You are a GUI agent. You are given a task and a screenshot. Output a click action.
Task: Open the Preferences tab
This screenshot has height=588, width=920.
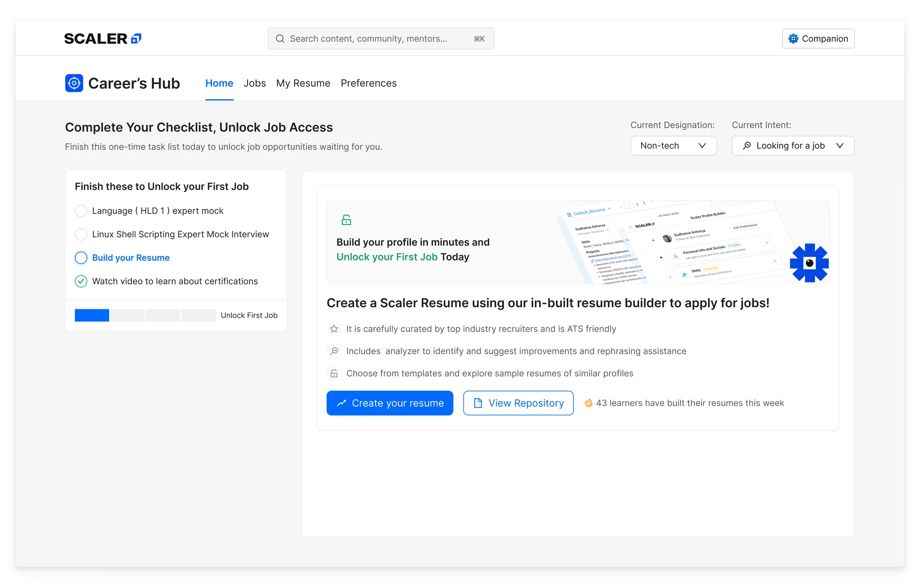pos(368,83)
